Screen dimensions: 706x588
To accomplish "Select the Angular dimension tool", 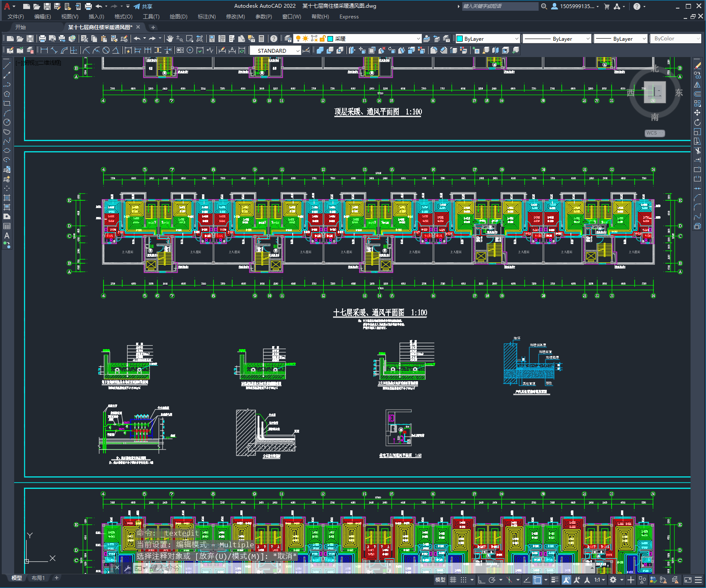I will point(116,50).
